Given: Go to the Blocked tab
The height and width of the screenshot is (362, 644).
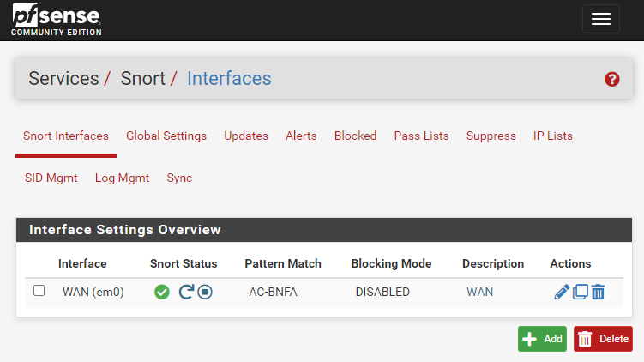Looking at the screenshot, I should [x=355, y=136].
